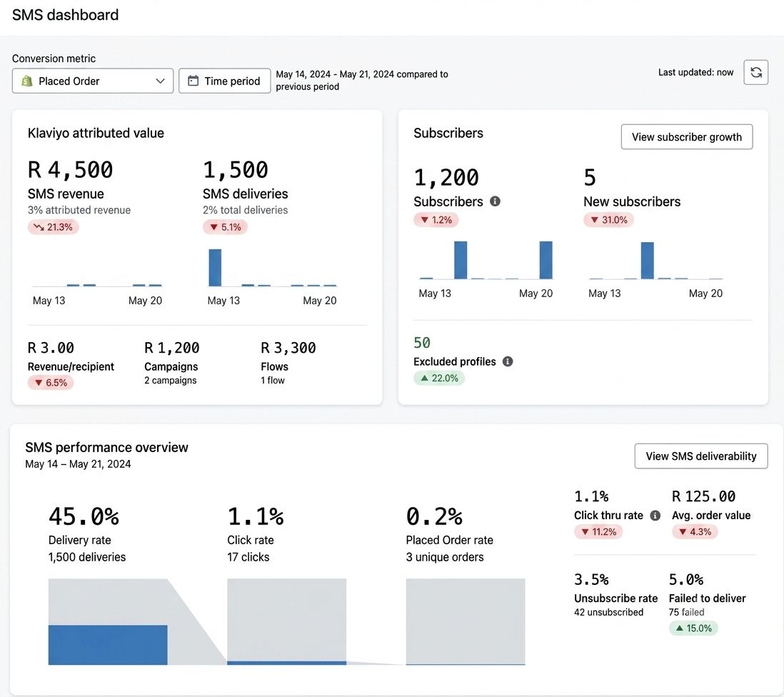
Task: Click the 1,200 Subscribers count
Action: [446, 178]
